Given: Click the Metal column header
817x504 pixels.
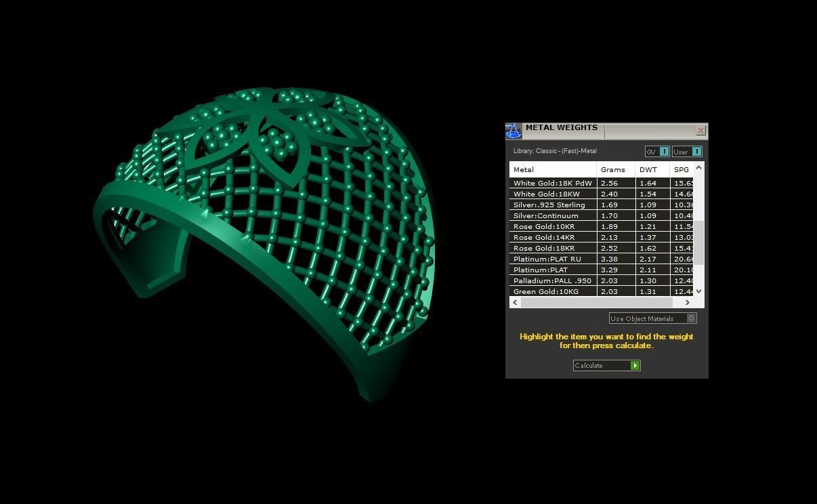Looking at the screenshot, I should click(553, 170).
